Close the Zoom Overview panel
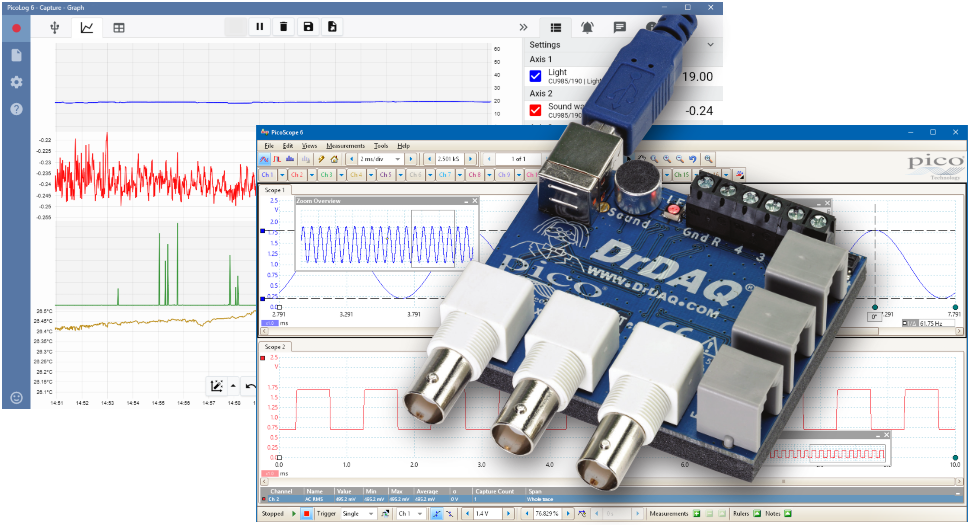The image size is (970, 525). tap(475, 201)
